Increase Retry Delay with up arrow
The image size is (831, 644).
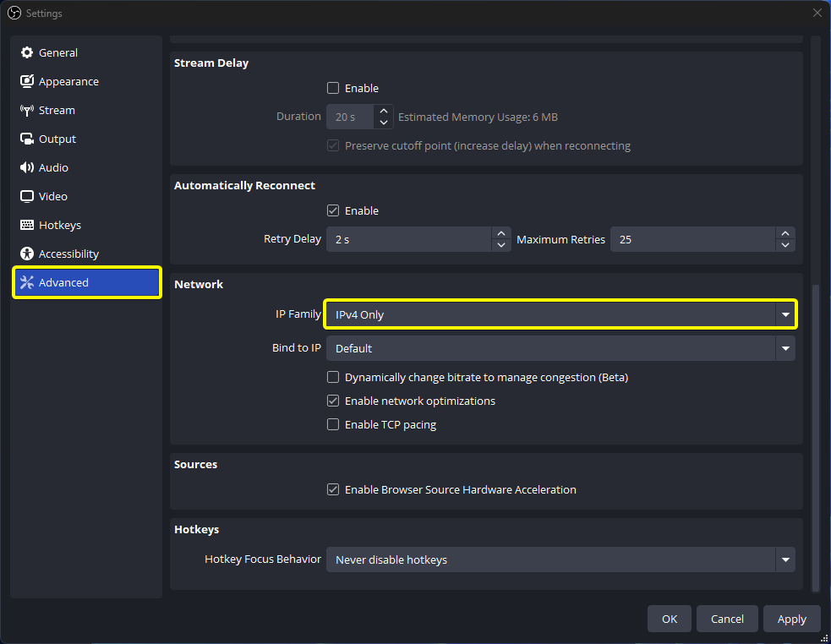click(501, 233)
